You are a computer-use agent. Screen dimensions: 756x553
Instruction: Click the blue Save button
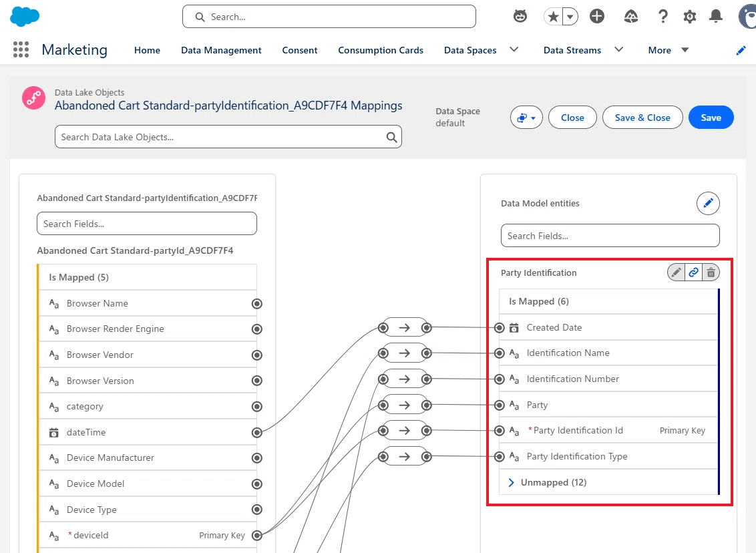[711, 118]
